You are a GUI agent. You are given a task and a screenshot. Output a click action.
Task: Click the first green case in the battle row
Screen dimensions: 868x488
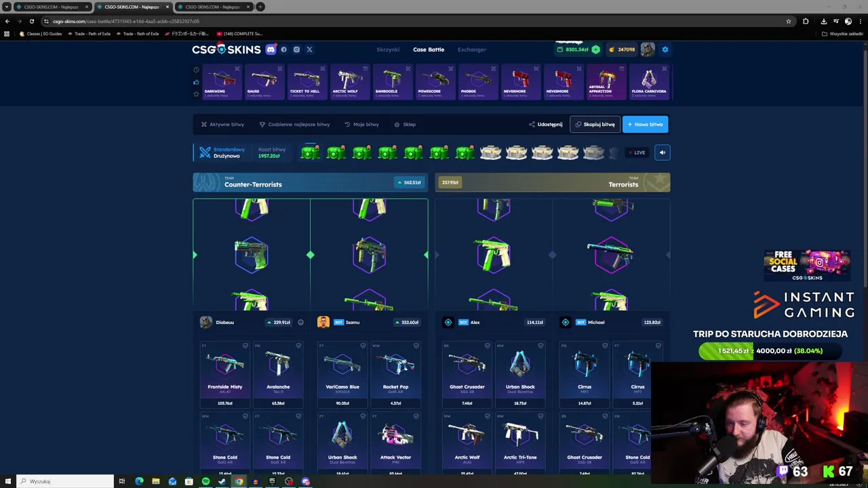(310, 152)
